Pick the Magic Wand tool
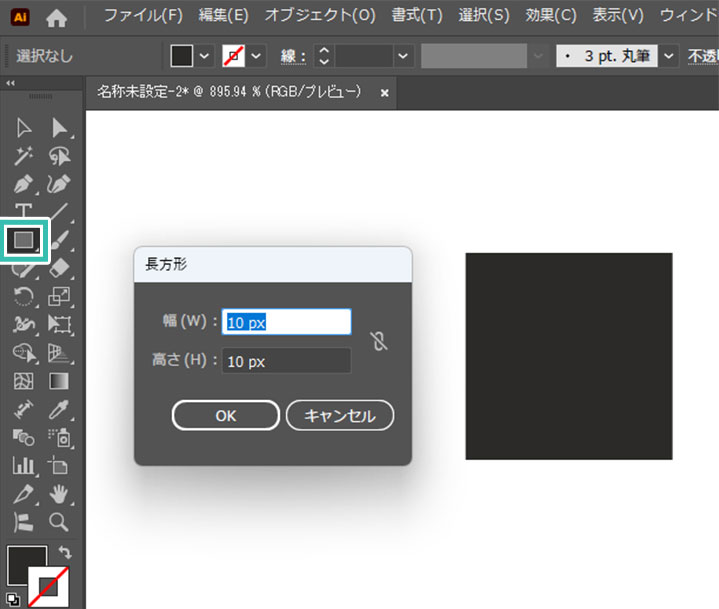Viewport: 719px width, 609px height. 24,156
